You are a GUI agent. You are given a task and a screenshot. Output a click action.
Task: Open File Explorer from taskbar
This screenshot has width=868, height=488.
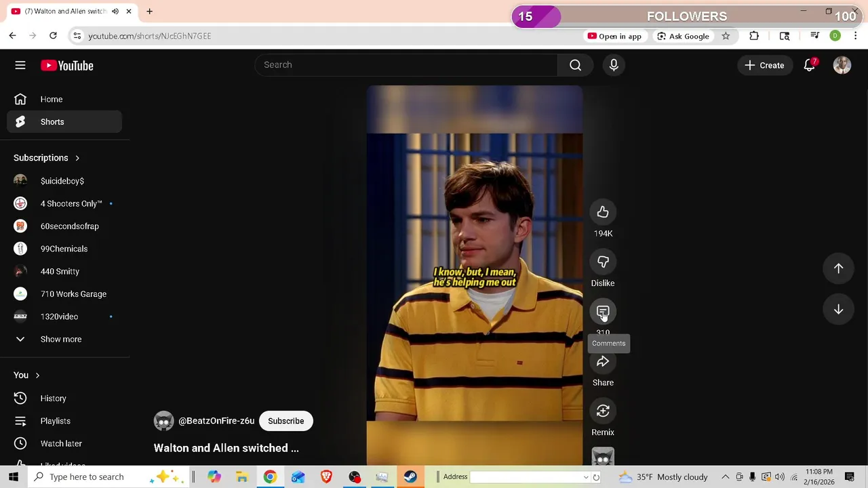(241, 477)
